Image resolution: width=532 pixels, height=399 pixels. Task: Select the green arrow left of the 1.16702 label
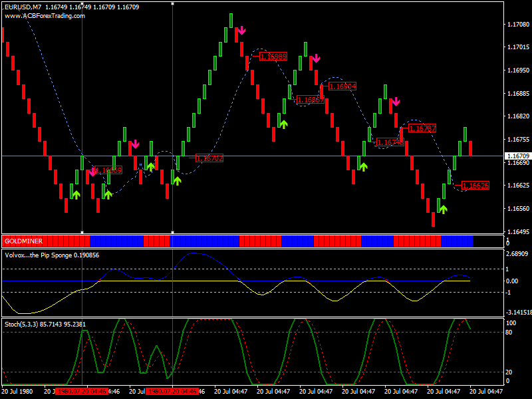(177, 180)
